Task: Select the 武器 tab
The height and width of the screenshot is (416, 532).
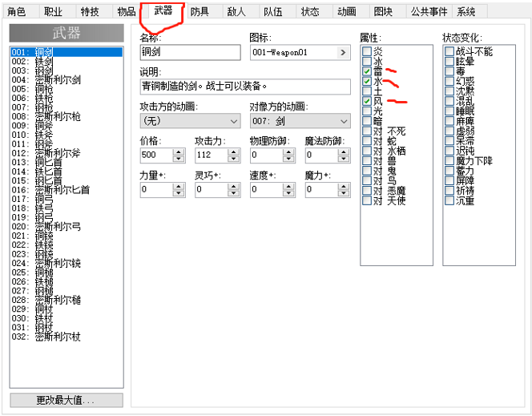Action: [163, 10]
